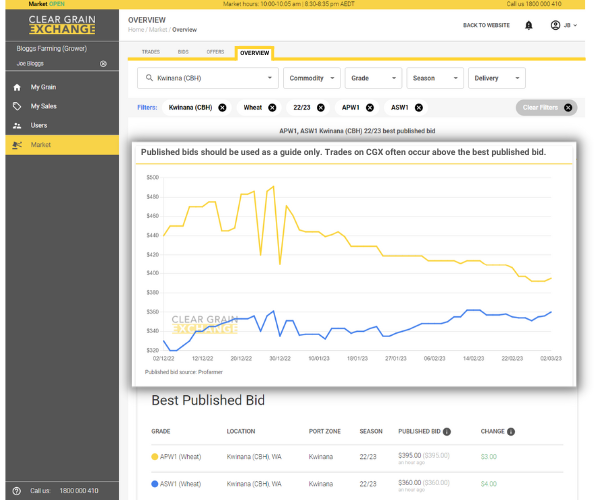Viewport: 600px width, 500px height.
Task: Click the Clear Grain Exchange logo
Action: 62,24
